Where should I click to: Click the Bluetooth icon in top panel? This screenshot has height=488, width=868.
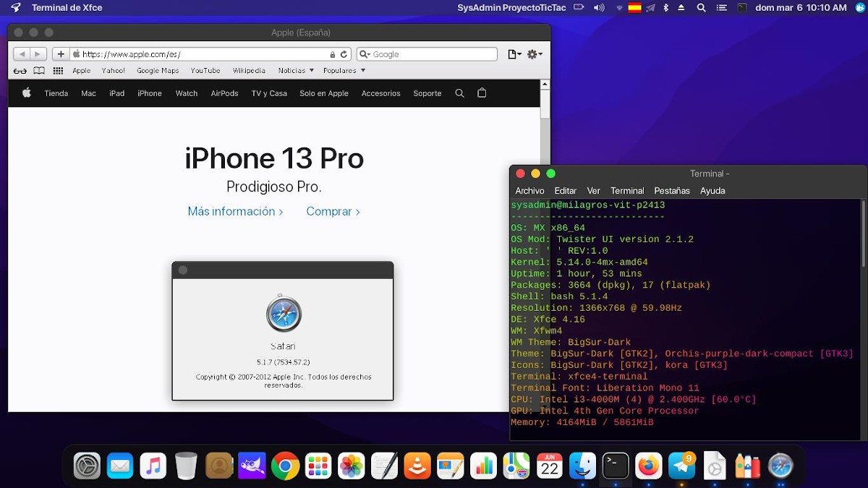(665, 8)
